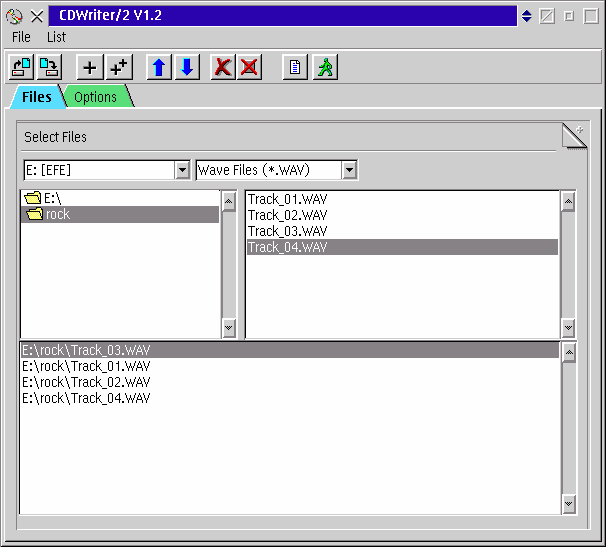Image resolution: width=606 pixels, height=547 pixels.
Task: Click the title bar maximize button
Action: click(591, 16)
